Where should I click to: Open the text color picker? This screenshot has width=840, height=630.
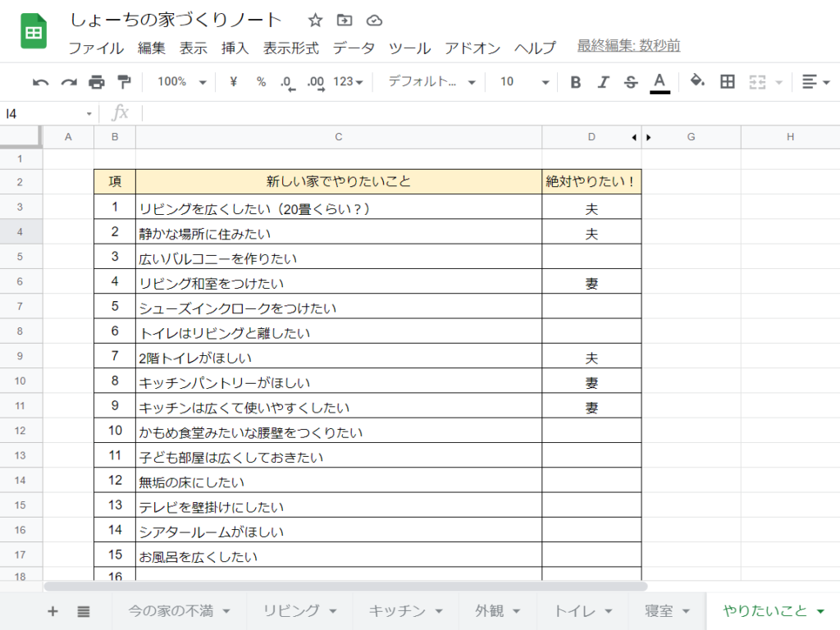point(659,82)
